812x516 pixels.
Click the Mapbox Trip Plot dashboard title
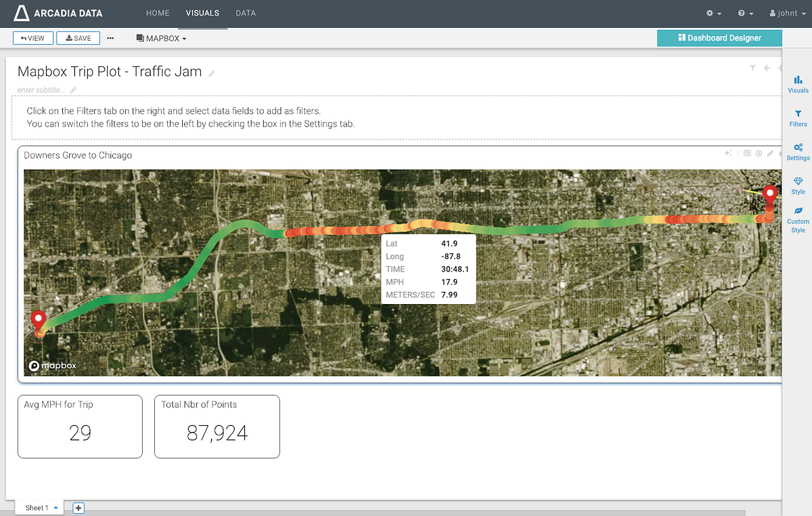tap(110, 72)
